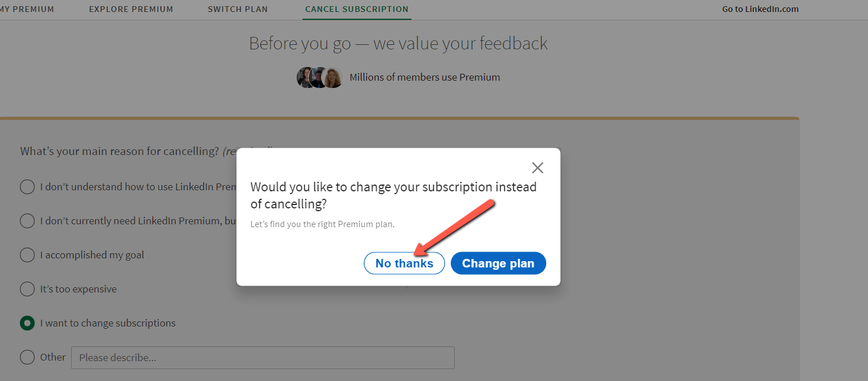Screen dimensions: 868x381
Task: Click the "Before you go" feedback heading
Action: pos(398,43)
